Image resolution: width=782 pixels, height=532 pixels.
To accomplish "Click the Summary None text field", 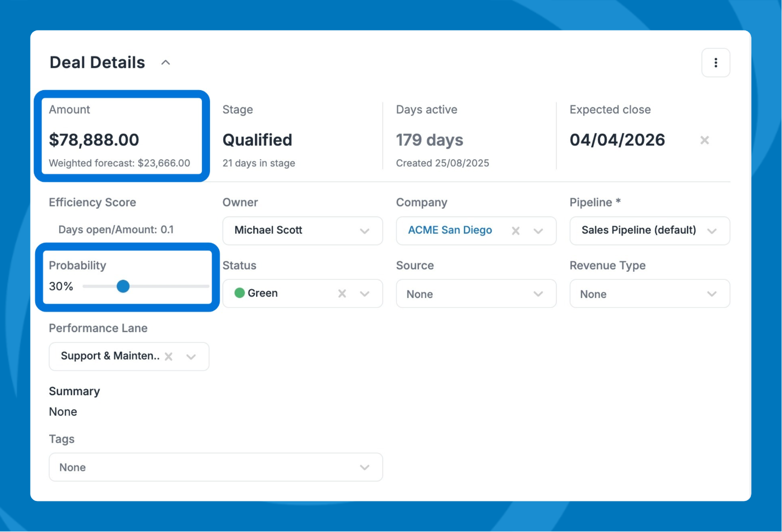I will 63,412.
